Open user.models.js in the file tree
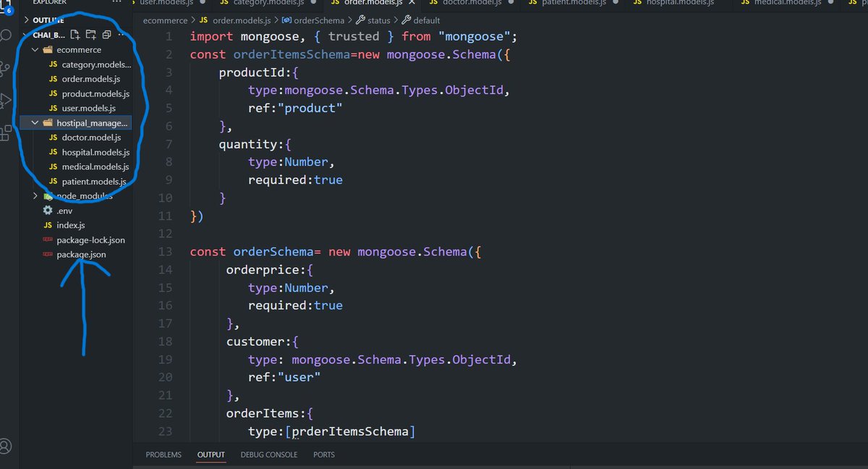Screen dimensions: 868x469 pyautogui.click(x=89, y=108)
